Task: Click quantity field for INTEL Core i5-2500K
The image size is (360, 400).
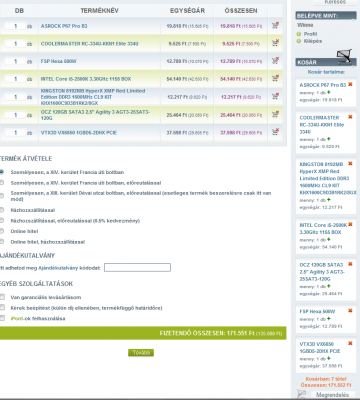Action: [15, 79]
